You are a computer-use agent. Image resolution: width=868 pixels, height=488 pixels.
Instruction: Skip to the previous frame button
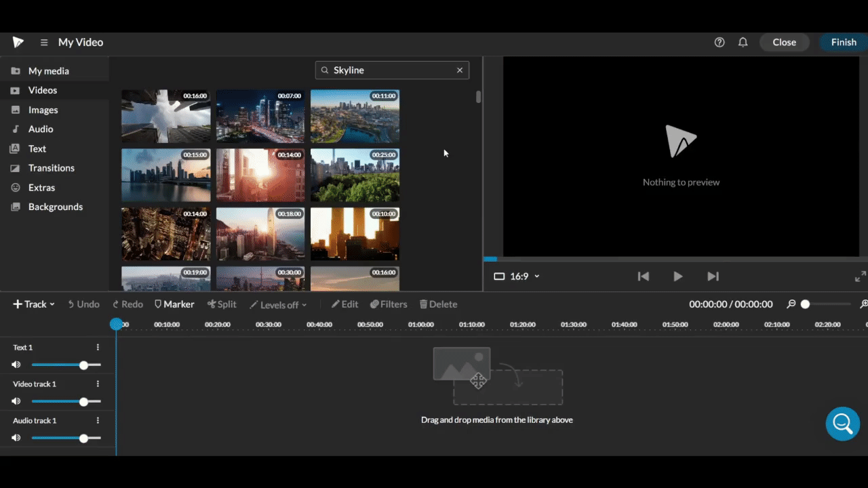point(644,276)
